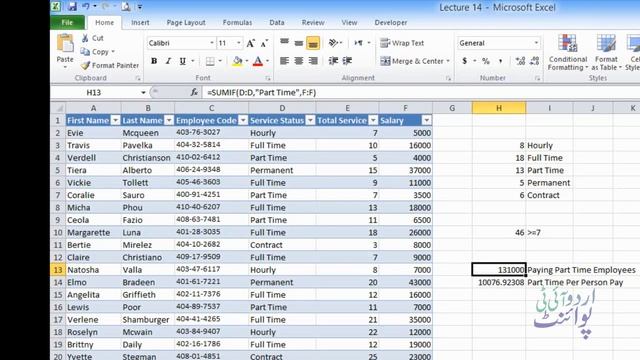Image resolution: width=640 pixels, height=360 pixels.
Task: Change text orientation
Action: coord(333,43)
